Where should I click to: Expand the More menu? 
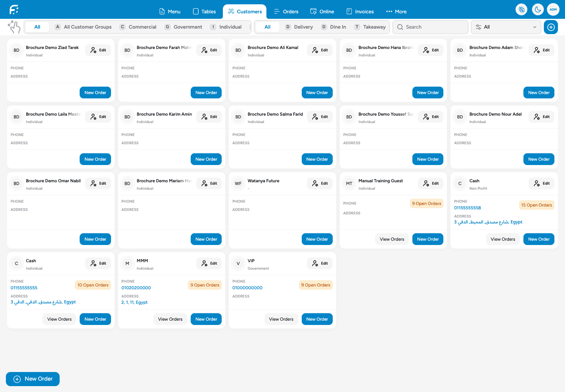pos(396,12)
